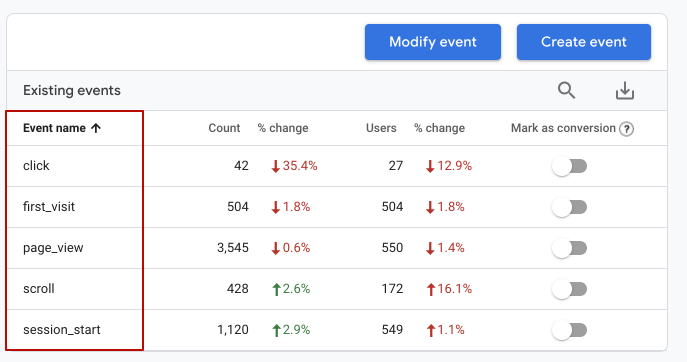
Task: Select the session_start event name
Action: pos(62,330)
